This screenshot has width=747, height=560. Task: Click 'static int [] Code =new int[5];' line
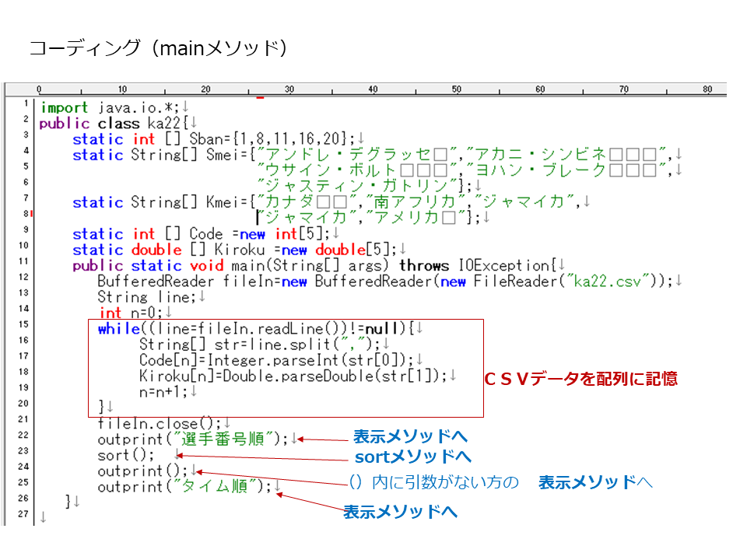201,234
